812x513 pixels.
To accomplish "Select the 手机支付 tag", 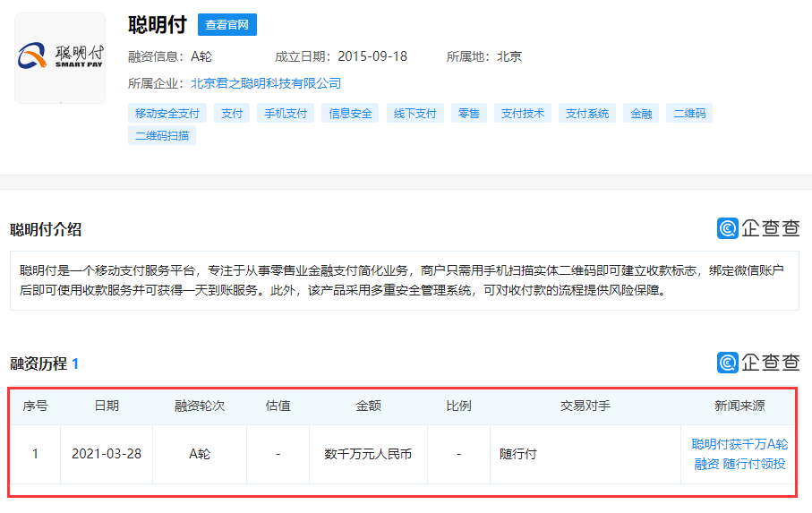I will (x=286, y=114).
